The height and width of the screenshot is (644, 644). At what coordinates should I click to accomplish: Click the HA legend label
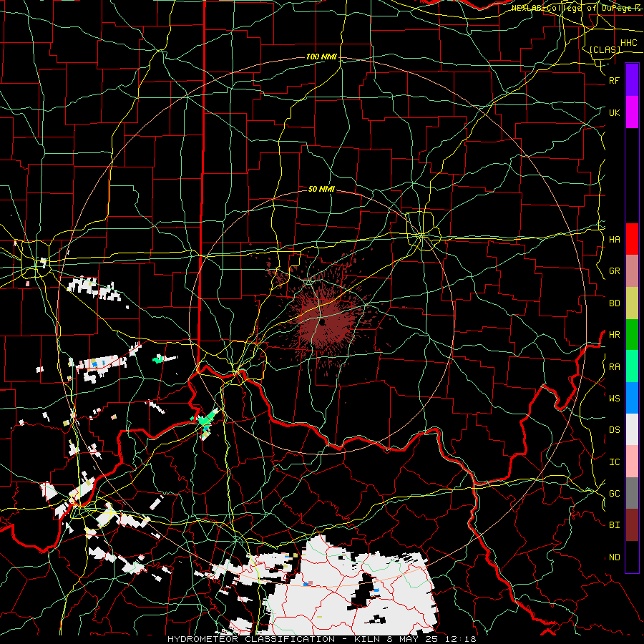pyautogui.click(x=614, y=240)
